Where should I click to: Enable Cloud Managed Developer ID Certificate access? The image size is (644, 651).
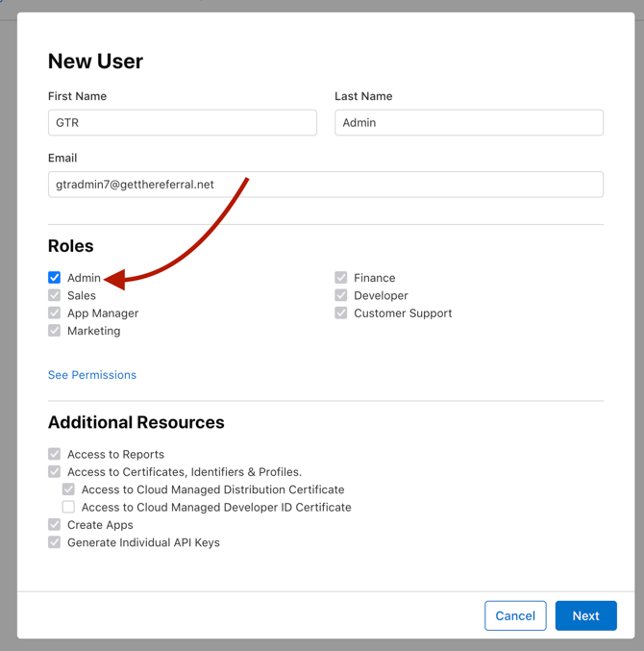click(68, 507)
